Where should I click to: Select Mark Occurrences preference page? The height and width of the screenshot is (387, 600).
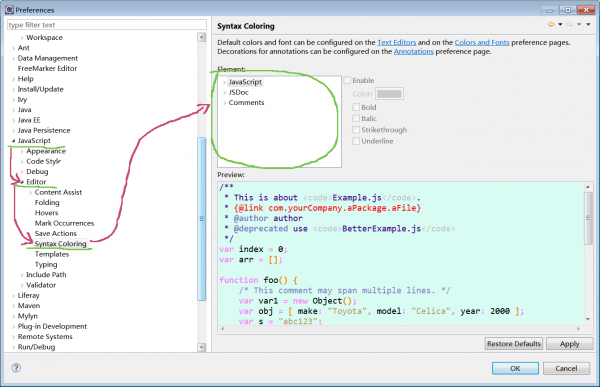tap(64, 223)
